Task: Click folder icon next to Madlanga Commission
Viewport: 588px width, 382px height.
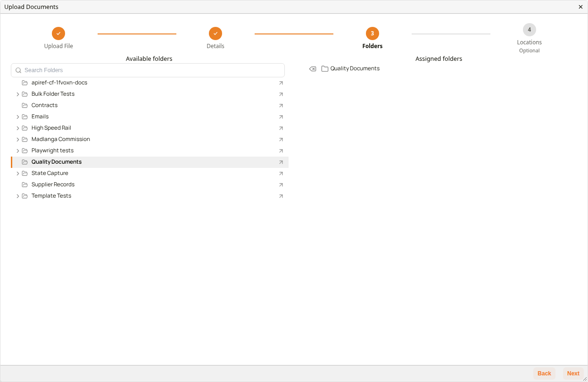Action: click(25, 140)
